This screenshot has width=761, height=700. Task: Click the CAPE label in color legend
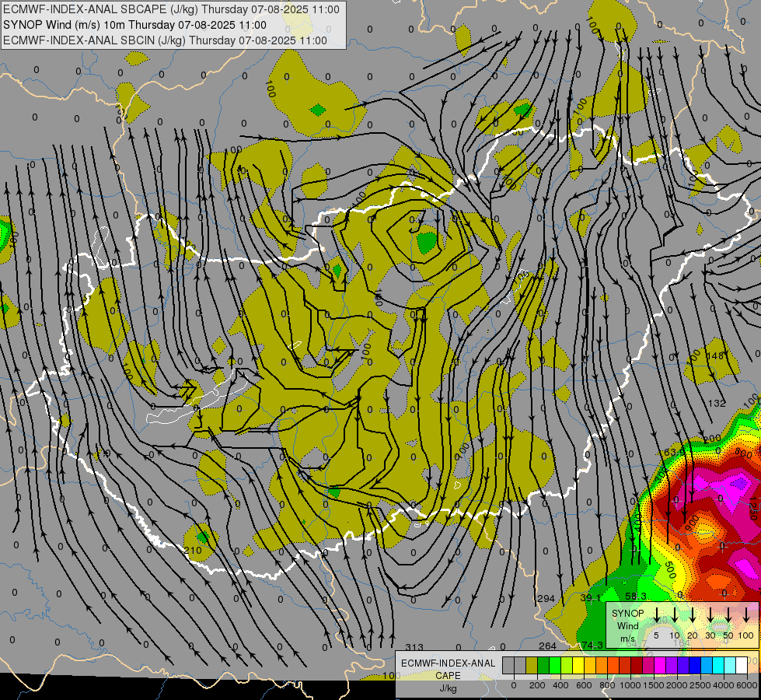coord(448,676)
